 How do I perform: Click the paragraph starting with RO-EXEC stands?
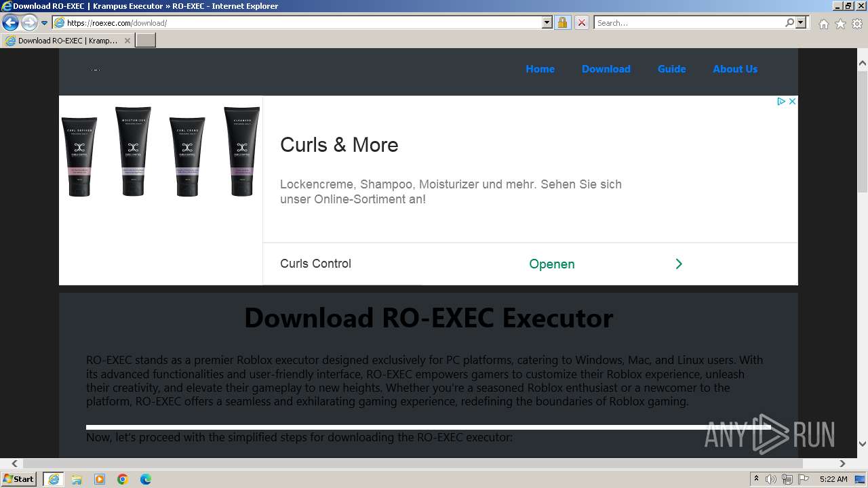coord(425,381)
